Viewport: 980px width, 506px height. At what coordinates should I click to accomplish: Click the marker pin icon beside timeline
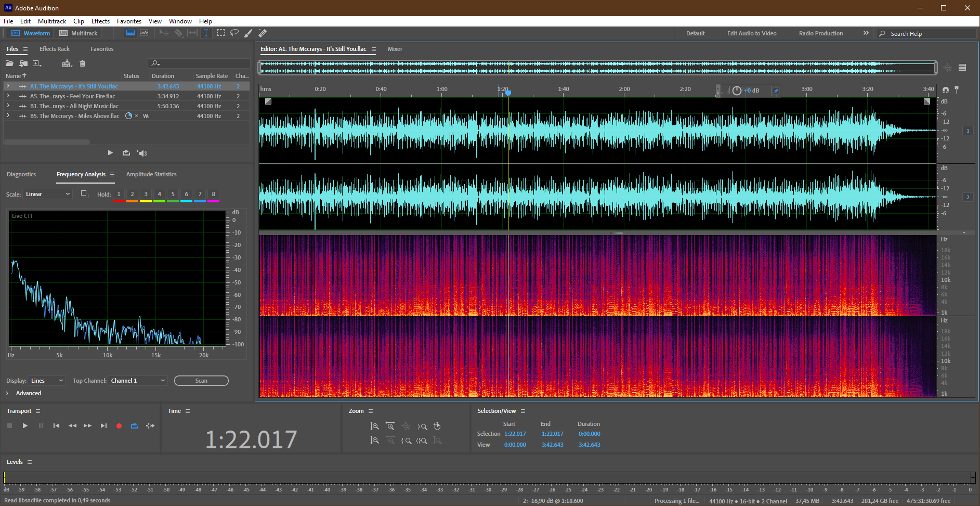pos(957,90)
